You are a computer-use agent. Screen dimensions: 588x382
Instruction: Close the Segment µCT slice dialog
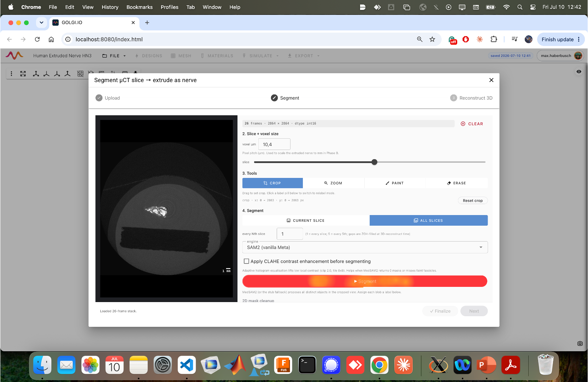(491, 80)
